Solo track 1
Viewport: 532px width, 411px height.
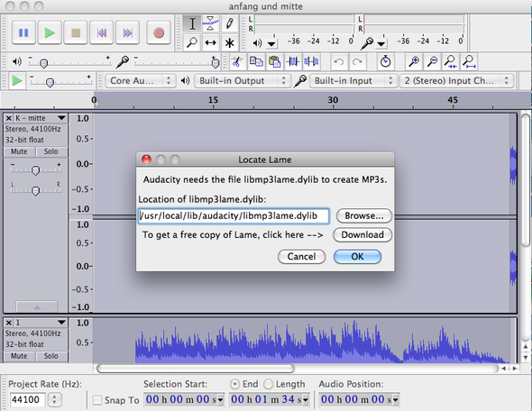point(50,356)
